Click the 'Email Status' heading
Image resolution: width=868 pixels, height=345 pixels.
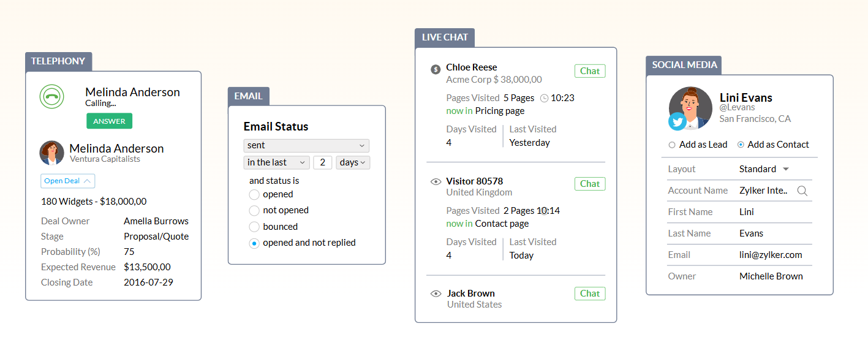(276, 127)
